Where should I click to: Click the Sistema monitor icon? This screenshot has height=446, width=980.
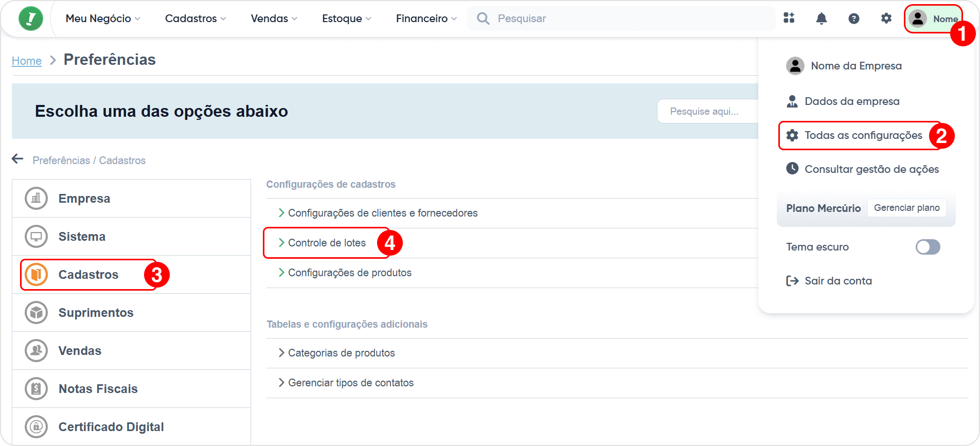[x=36, y=236]
